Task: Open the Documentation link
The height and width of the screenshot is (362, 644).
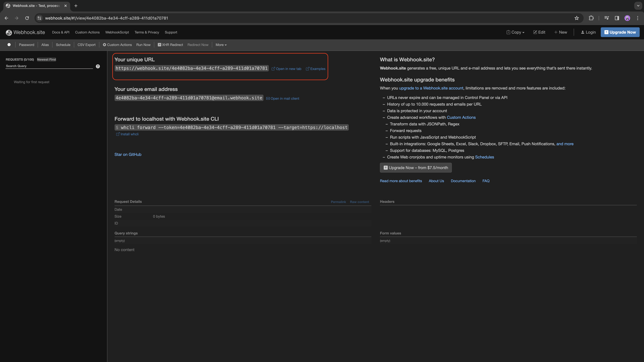Action: coord(463,181)
